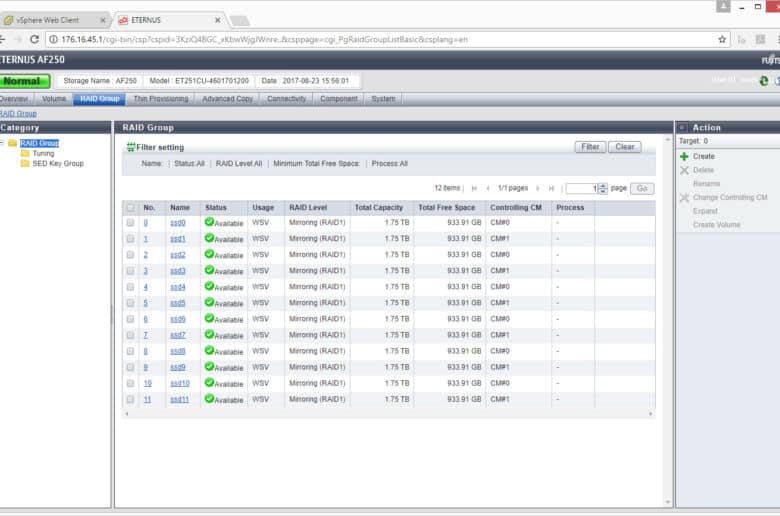This screenshot has width=780, height=516.
Task: Click the page number input field
Action: [582, 188]
